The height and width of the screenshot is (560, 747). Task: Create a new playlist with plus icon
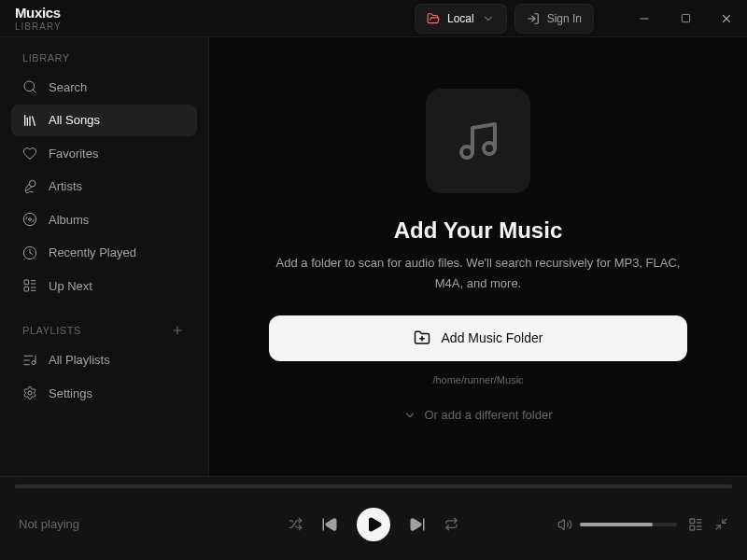177,330
